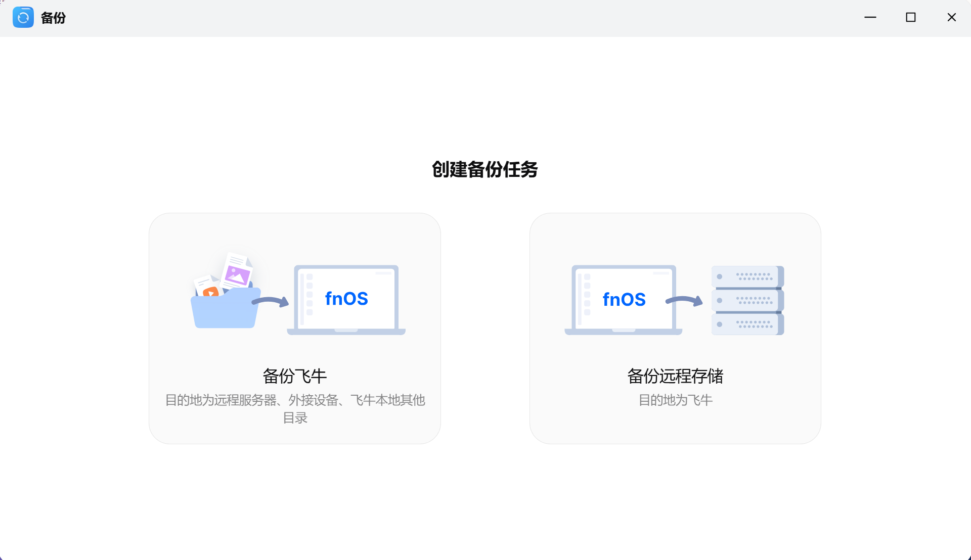Click arrow between laptop and server

(684, 301)
